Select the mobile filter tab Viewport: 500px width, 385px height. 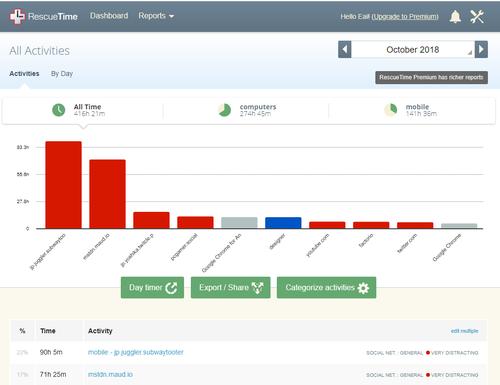pos(412,110)
